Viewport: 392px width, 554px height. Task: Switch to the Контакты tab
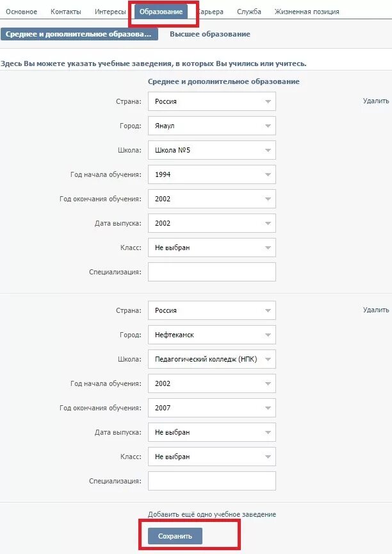click(x=66, y=12)
